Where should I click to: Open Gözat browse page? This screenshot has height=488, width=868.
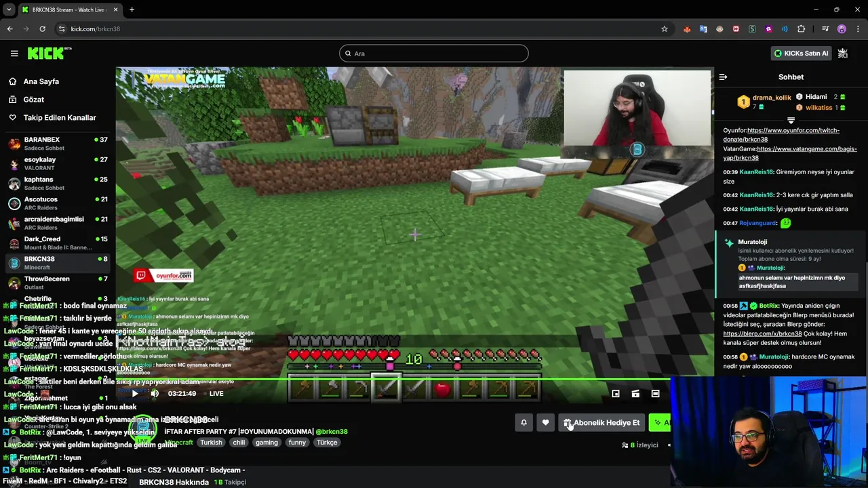tap(34, 100)
